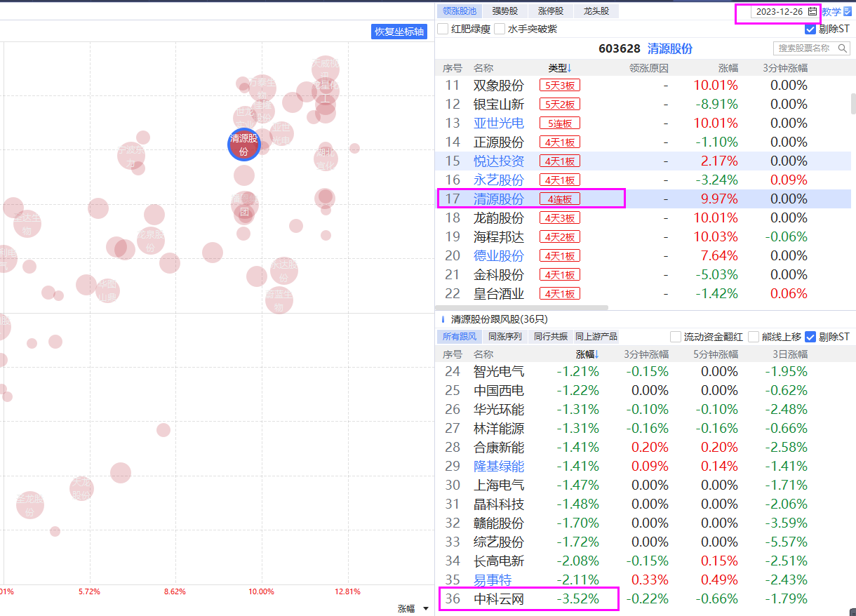Viewport: 856px width, 616px height.
Task: Enable the 流动资金翻红 checkbox
Action: (x=676, y=337)
